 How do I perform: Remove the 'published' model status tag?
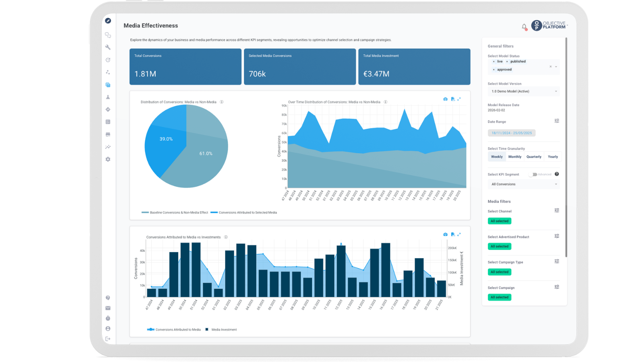507,62
